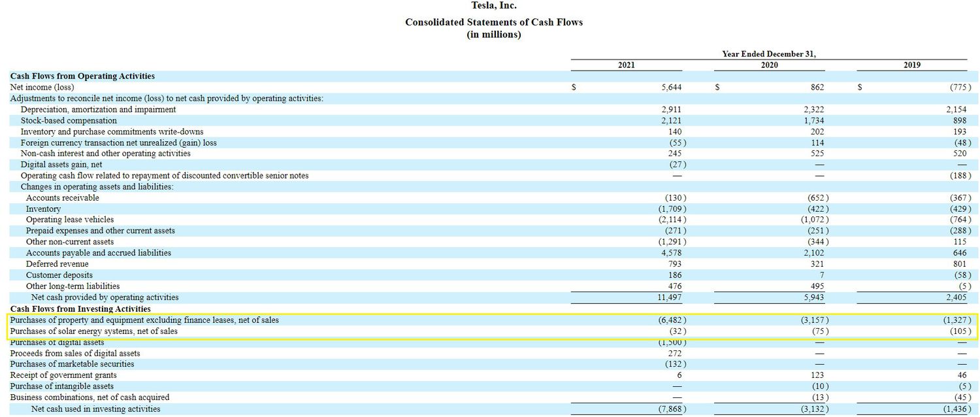Click the Stock-based compensation row label

69,120
